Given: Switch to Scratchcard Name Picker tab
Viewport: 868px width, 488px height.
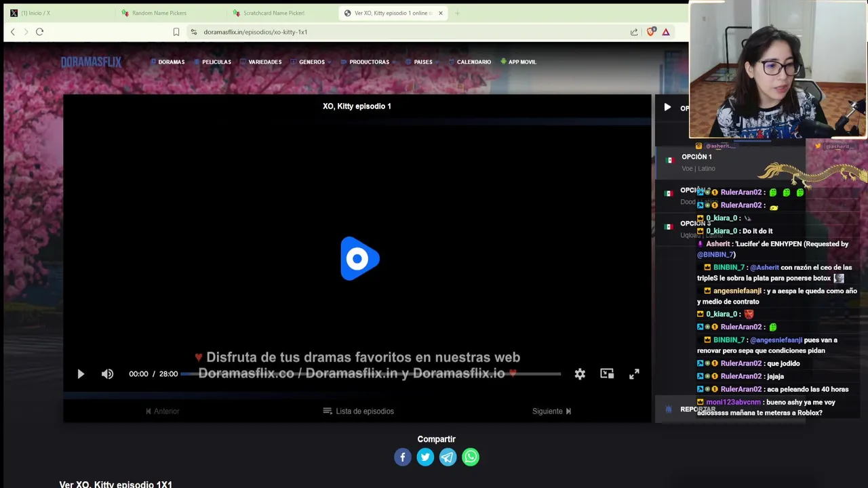Looking at the screenshot, I should 281,13.
